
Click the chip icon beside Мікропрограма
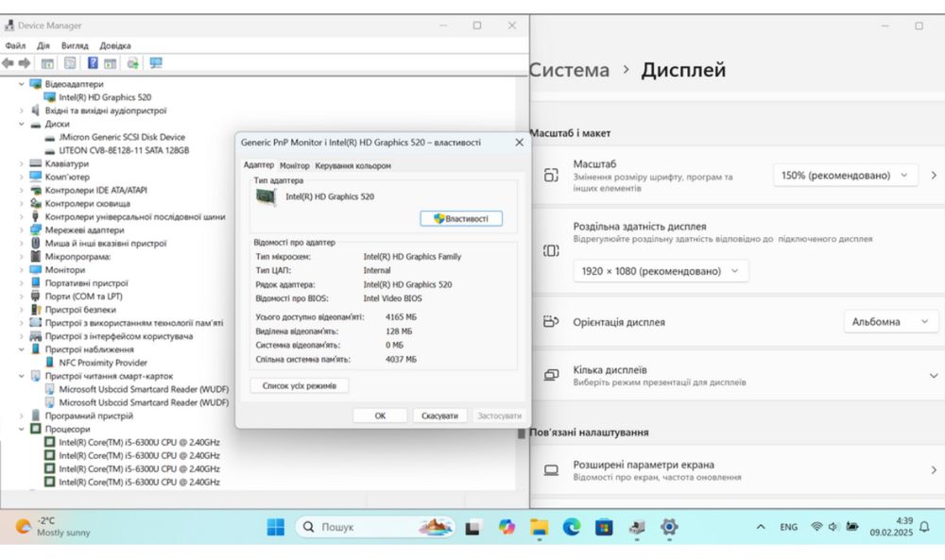click(x=36, y=256)
